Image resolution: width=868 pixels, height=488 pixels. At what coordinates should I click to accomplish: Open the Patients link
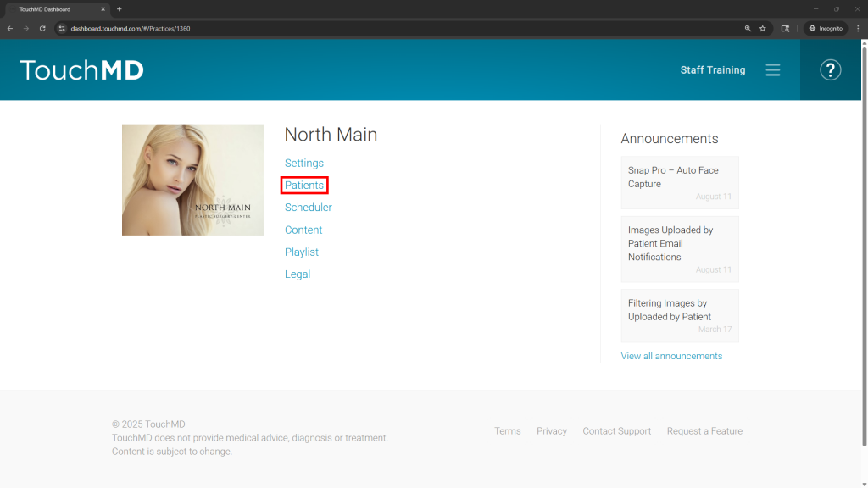304,186
